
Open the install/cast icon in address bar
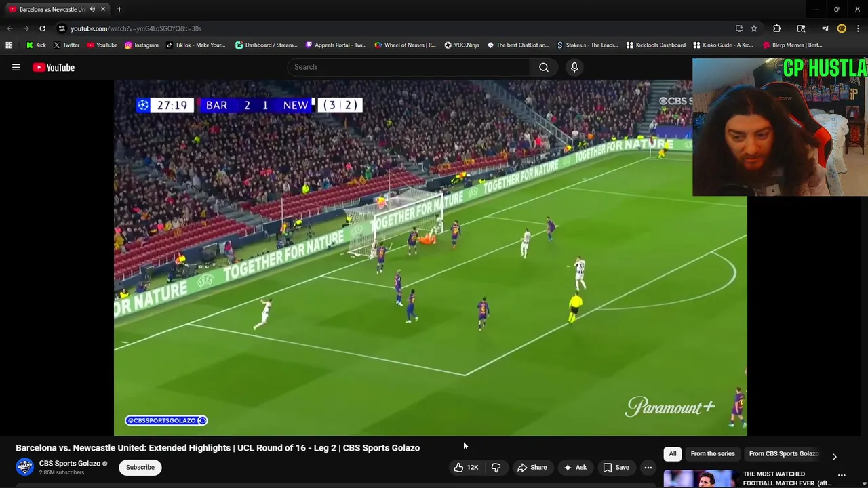739,28
